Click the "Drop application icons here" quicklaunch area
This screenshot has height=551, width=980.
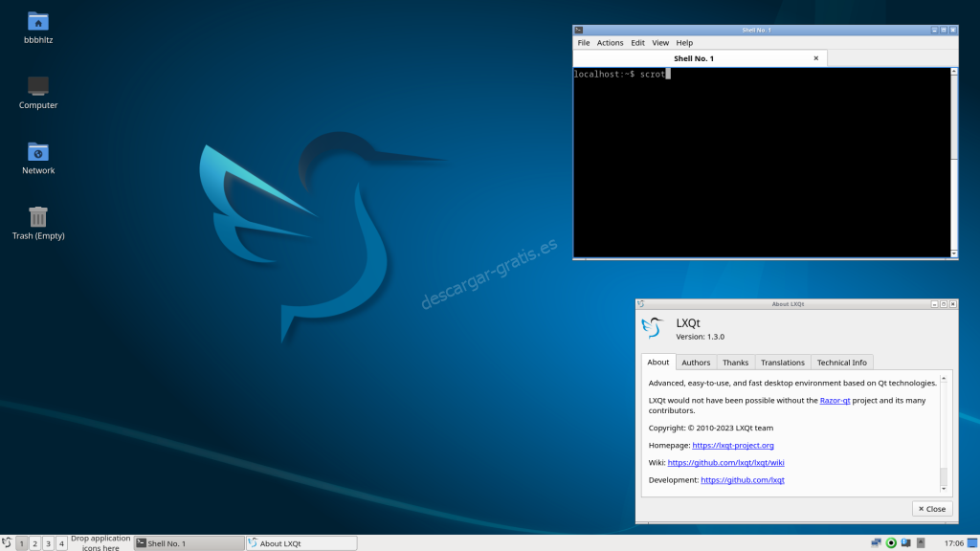tap(100, 543)
